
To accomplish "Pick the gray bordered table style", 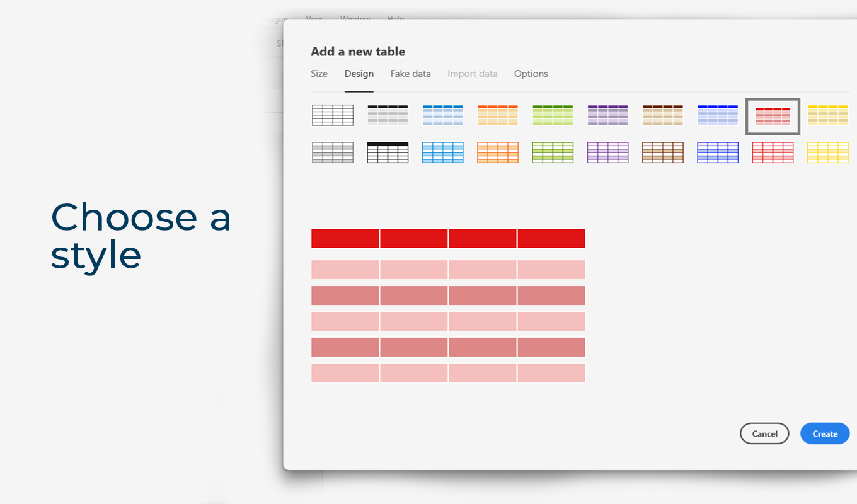I will pyautogui.click(x=333, y=152).
